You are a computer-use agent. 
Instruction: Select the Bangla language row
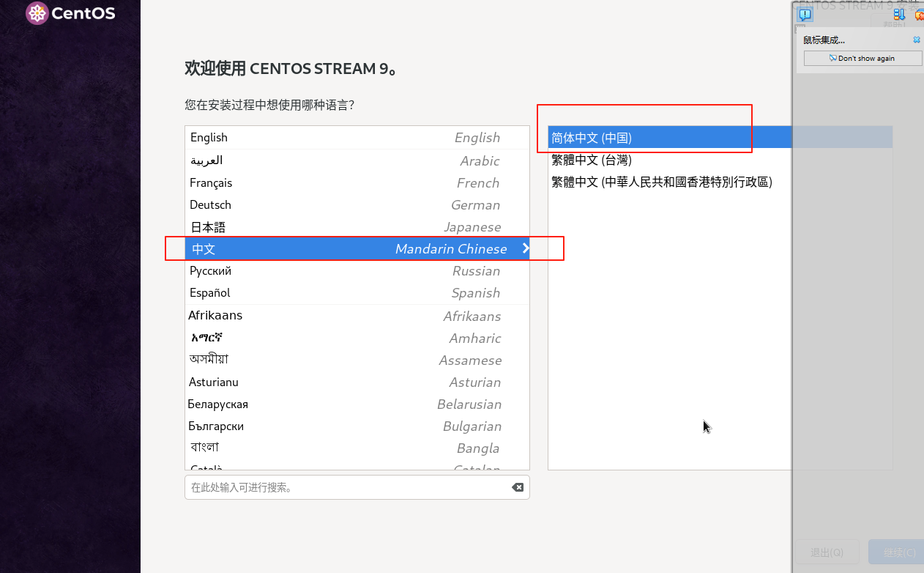click(357, 448)
